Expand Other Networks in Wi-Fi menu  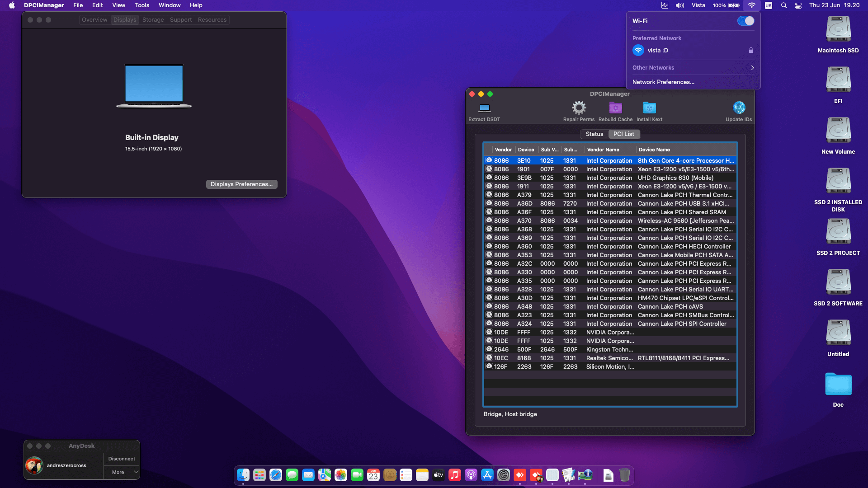693,68
